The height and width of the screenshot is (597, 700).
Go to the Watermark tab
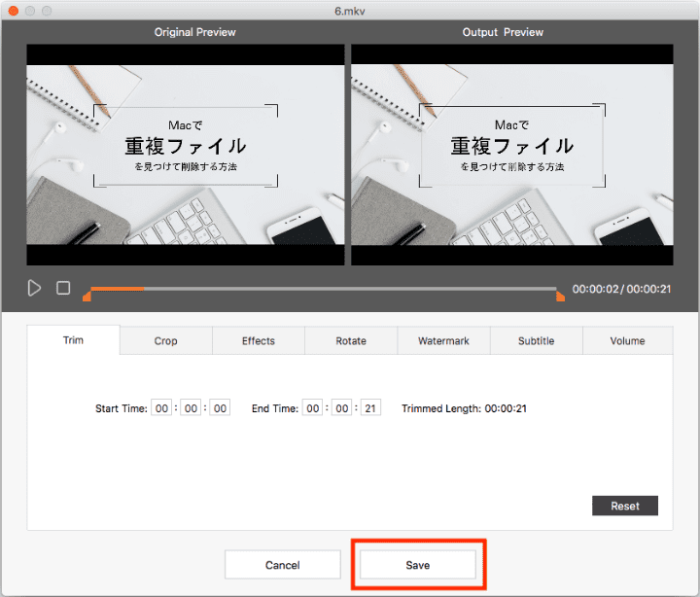coord(443,341)
